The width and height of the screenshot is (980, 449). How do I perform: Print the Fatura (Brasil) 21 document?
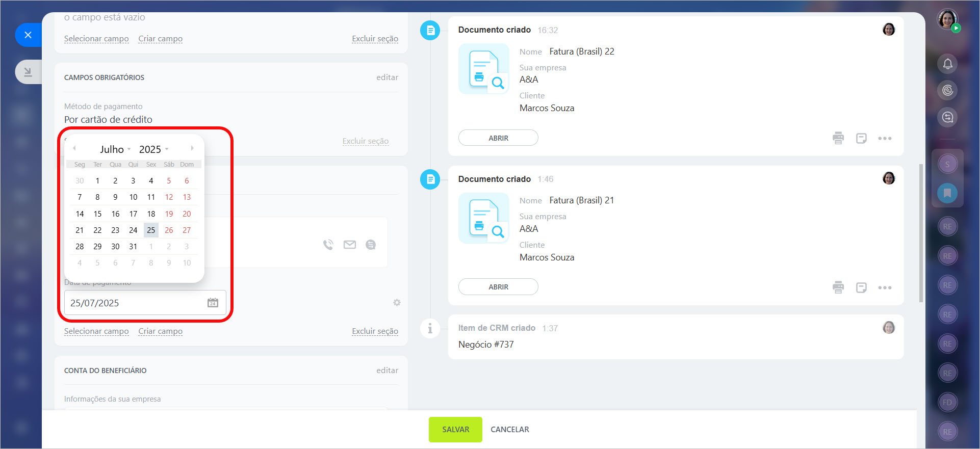pyautogui.click(x=838, y=287)
